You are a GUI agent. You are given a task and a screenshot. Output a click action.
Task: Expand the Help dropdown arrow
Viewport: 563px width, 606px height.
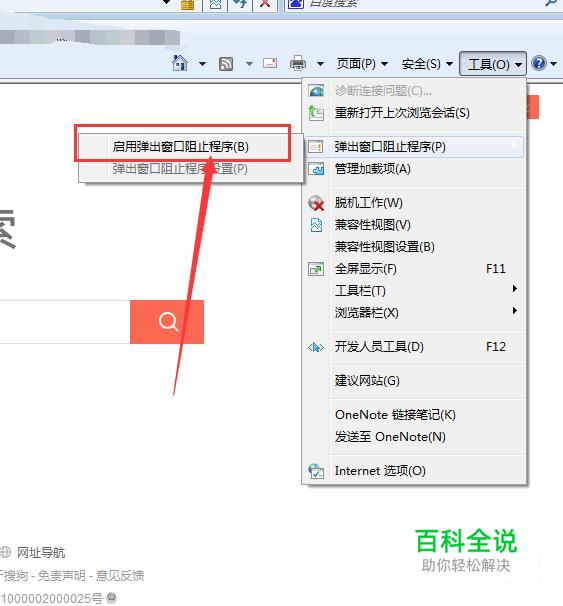pyautogui.click(x=554, y=64)
